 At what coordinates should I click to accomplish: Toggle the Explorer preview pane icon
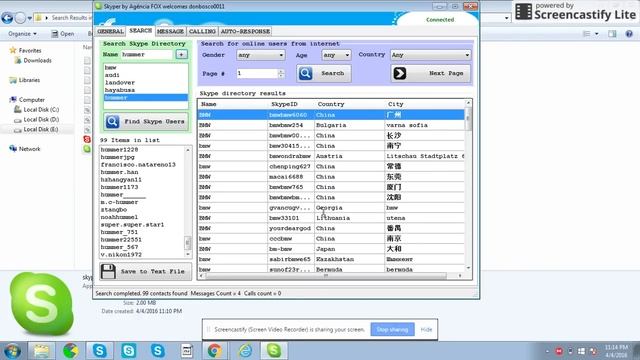pyautogui.click(x=612, y=34)
